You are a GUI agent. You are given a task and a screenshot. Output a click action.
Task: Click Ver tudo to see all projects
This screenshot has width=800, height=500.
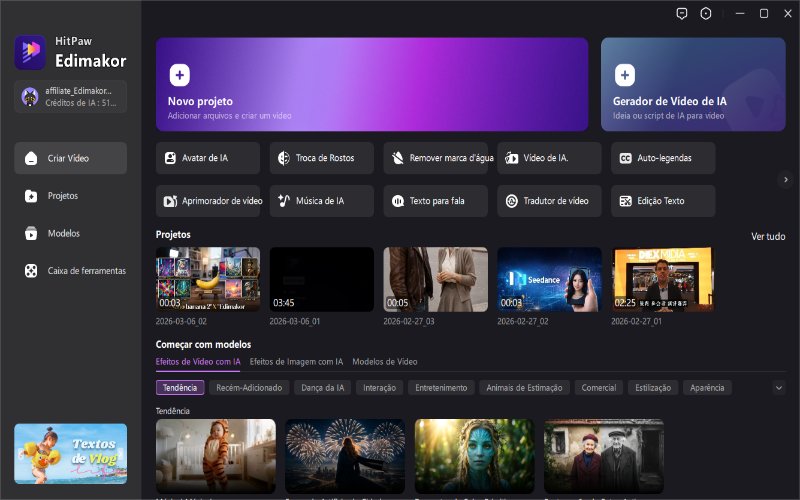point(768,237)
